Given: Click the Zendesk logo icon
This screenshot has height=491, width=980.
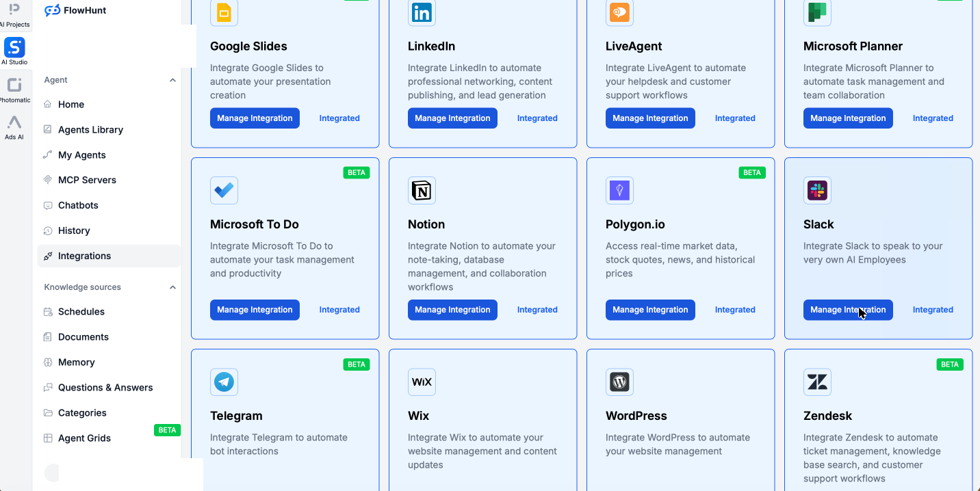Looking at the screenshot, I should (x=817, y=382).
